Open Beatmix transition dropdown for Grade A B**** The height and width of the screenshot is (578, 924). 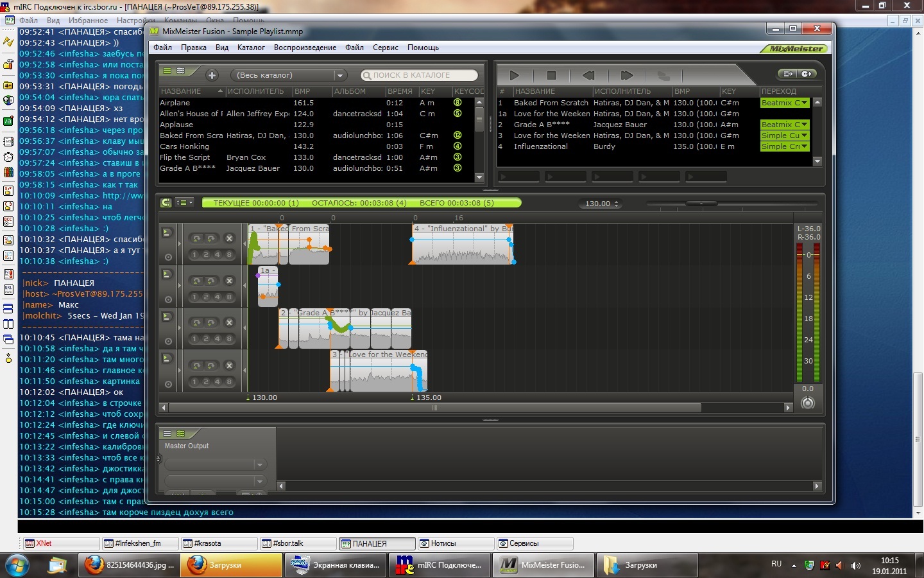pyautogui.click(x=784, y=125)
